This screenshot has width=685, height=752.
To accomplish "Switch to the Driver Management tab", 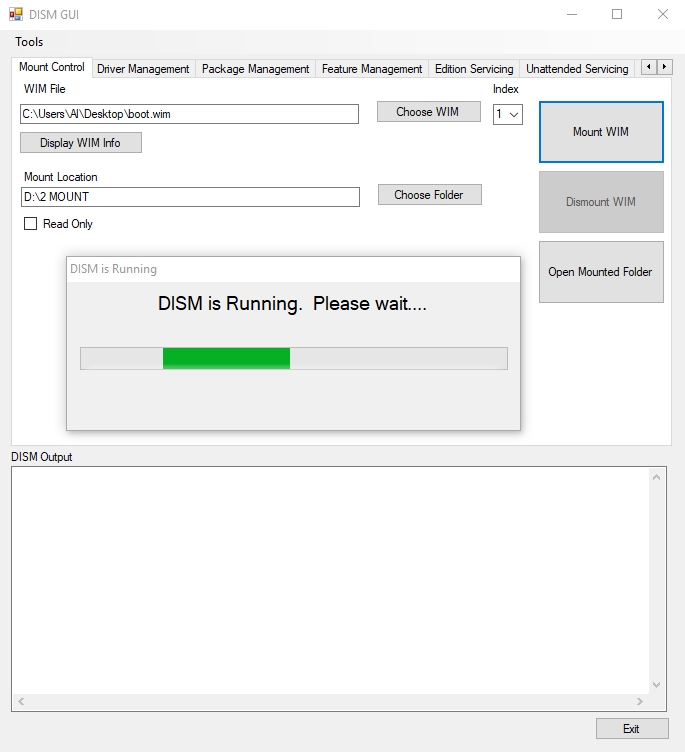I will click(x=143, y=69).
